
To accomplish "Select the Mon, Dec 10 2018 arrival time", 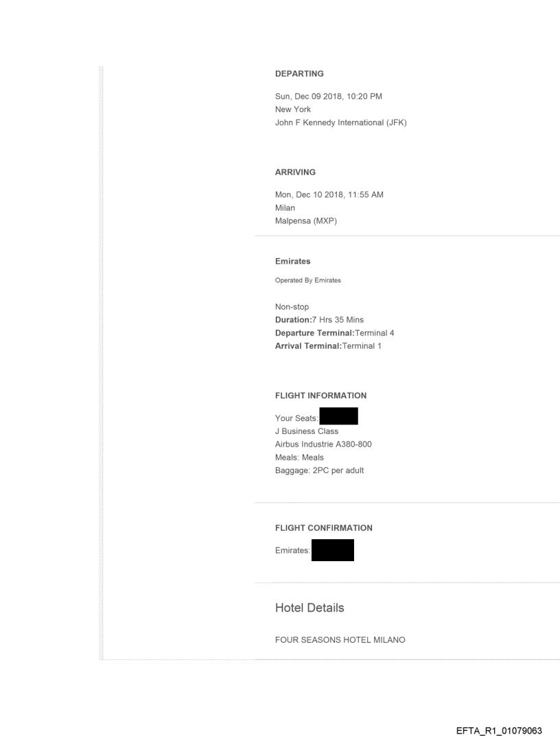I will point(329,194).
